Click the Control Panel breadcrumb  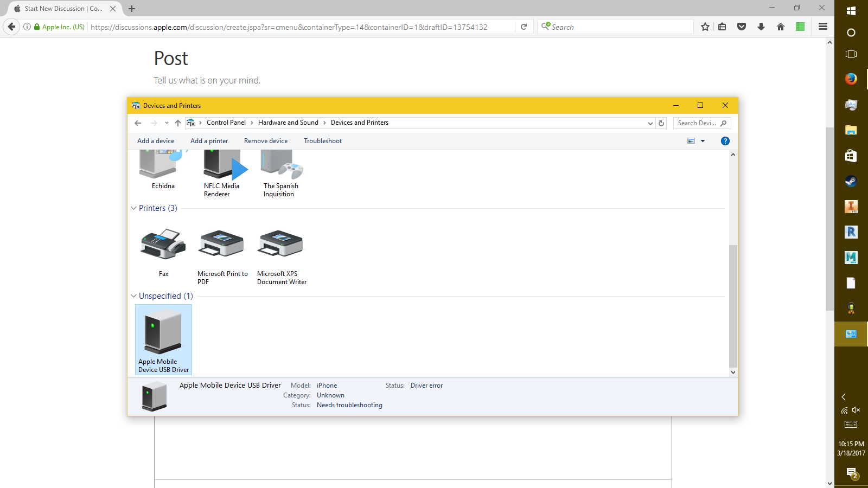click(x=226, y=123)
